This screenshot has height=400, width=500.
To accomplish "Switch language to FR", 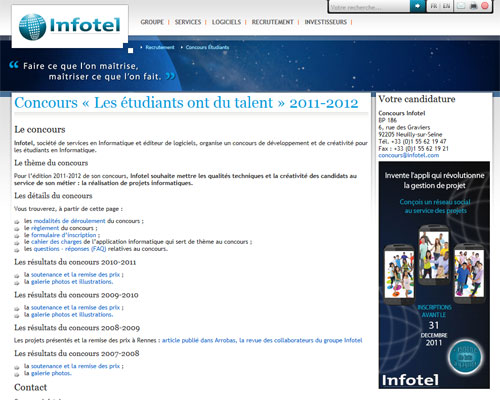I will (434, 6).
